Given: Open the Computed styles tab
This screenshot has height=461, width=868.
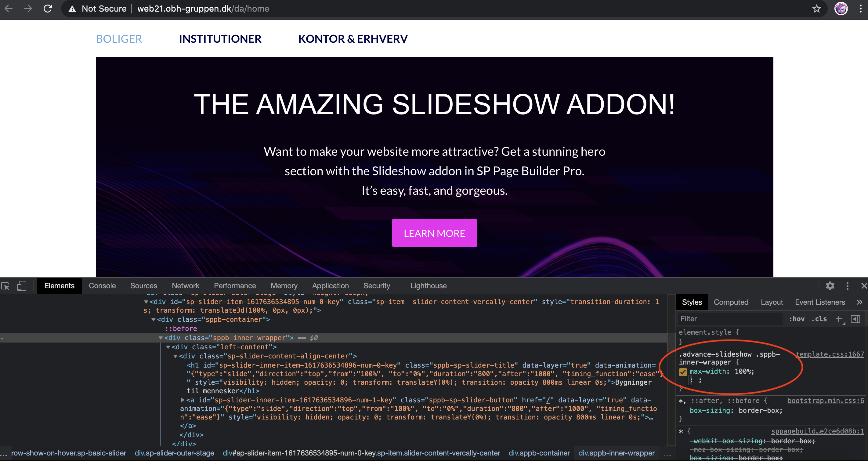Looking at the screenshot, I should click(731, 302).
